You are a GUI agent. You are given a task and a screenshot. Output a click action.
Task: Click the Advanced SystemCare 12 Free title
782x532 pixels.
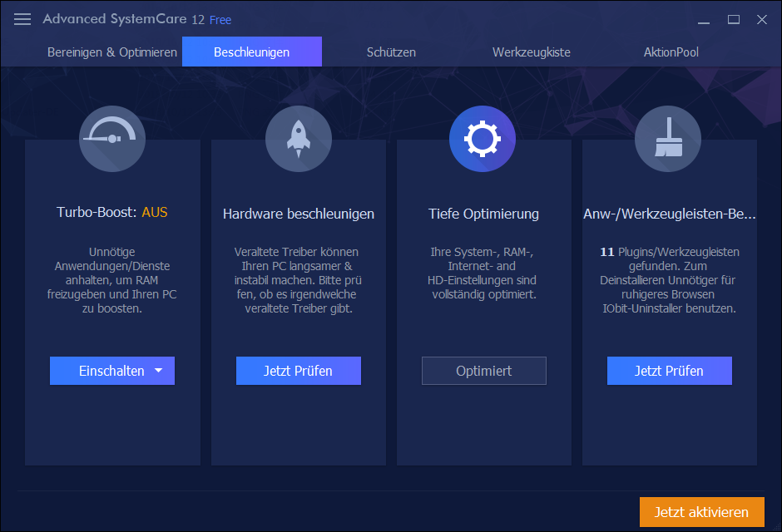pyautogui.click(x=137, y=19)
